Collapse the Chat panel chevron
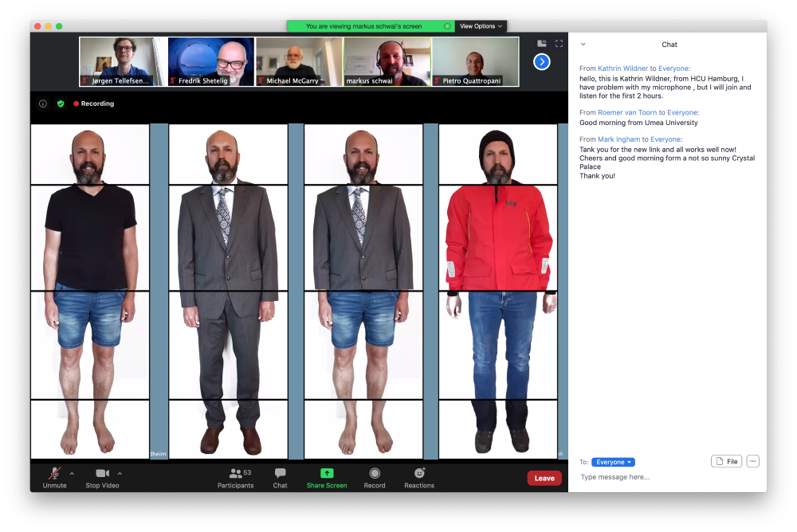Screen dimensions: 797x532 583,45
